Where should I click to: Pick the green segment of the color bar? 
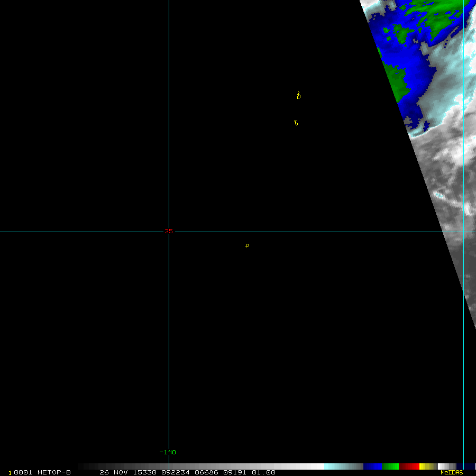(x=390, y=466)
